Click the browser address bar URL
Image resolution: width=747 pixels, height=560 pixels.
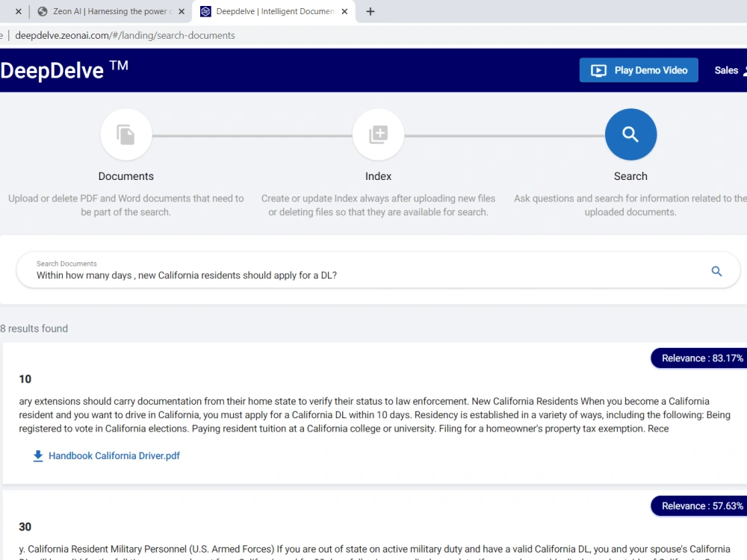125,35
